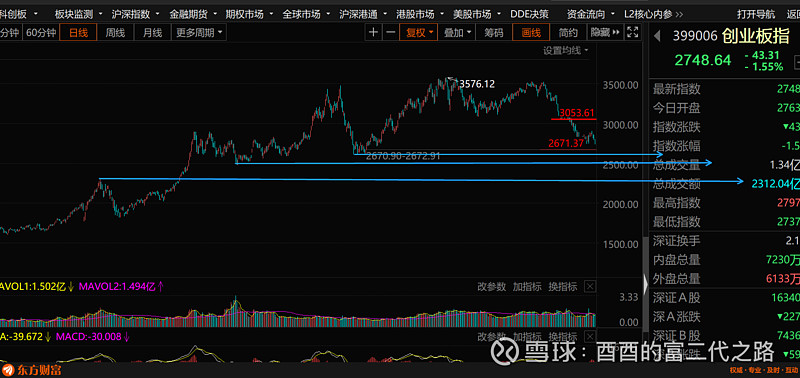Viewport: 800px width, 378px height.
Task: Click 内盘总量 row
Action: tap(726, 260)
